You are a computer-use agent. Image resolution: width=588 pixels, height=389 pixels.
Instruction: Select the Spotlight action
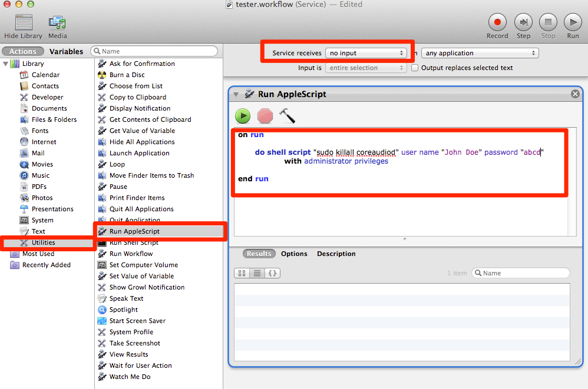123,310
